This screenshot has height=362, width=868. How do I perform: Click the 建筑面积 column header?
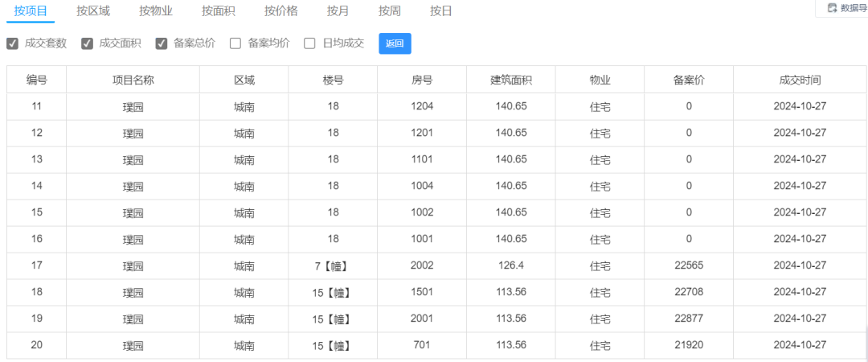point(511,80)
